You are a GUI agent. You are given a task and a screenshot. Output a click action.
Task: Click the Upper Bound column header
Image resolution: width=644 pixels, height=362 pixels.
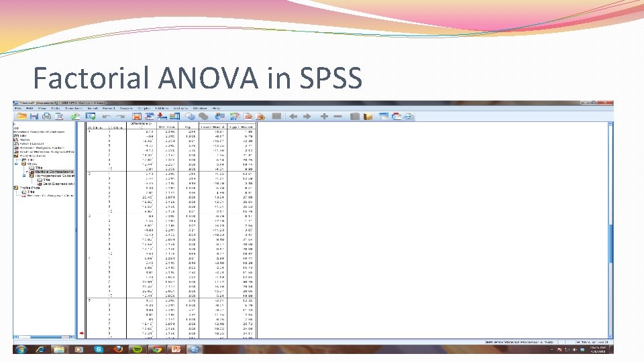[241, 127]
